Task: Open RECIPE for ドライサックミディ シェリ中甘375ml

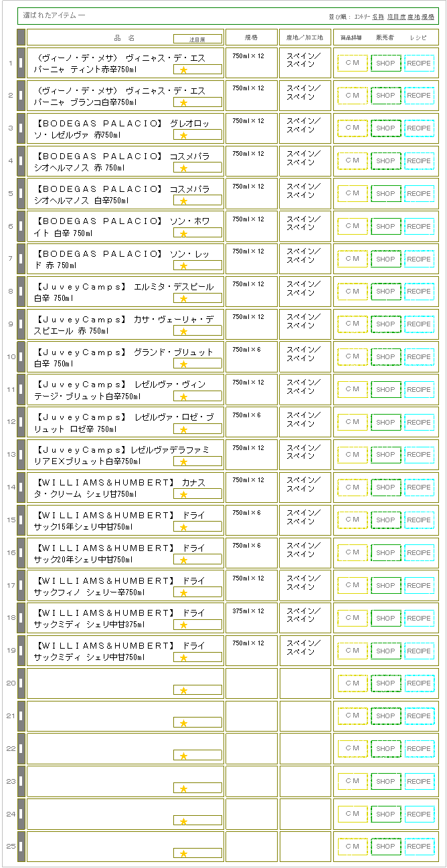Action: tap(420, 619)
